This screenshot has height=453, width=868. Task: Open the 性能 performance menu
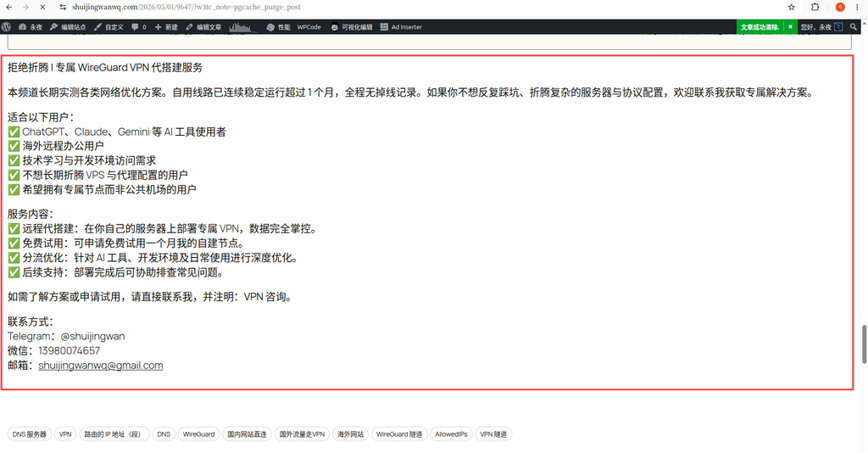pyautogui.click(x=278, y=26)
